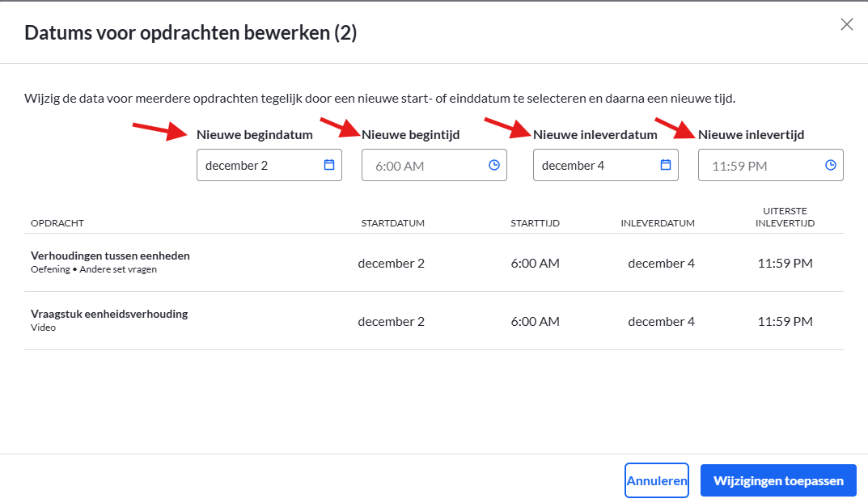Click the Nieuwe begindatum field showing december 2

[269, 165]
